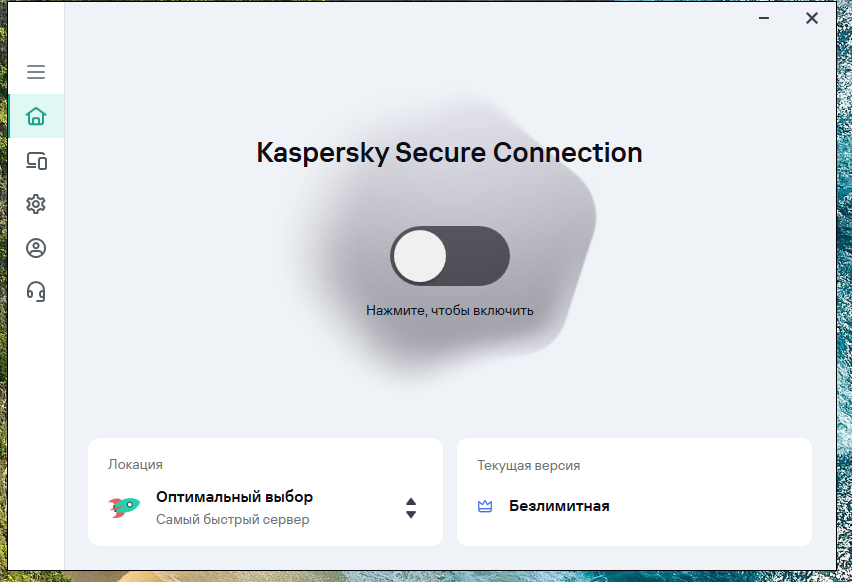852x582 pixels.
Task: Click the Локация card header
Action: pos(135,465)
